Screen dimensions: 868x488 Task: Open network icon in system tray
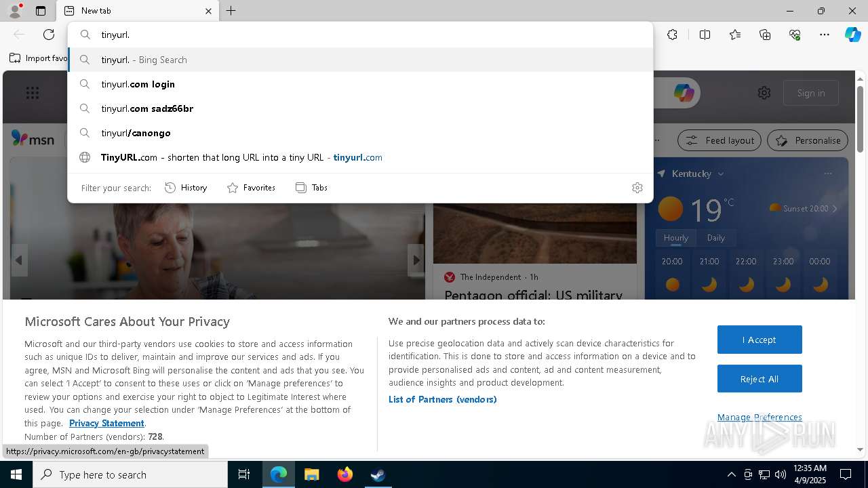click(x=764, y=474)
